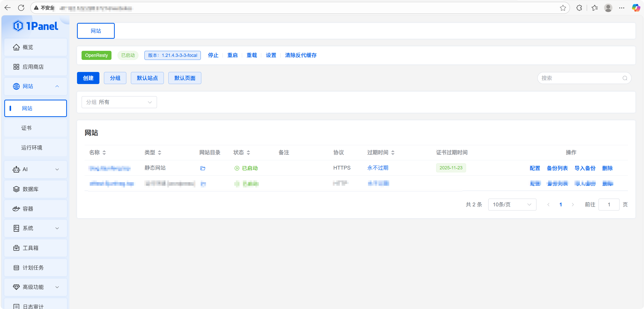The width and height of the screenshot is (644, 309).
Task: Open the 分组 所有 filter dropdown
Action: click(x=119, y=102)
